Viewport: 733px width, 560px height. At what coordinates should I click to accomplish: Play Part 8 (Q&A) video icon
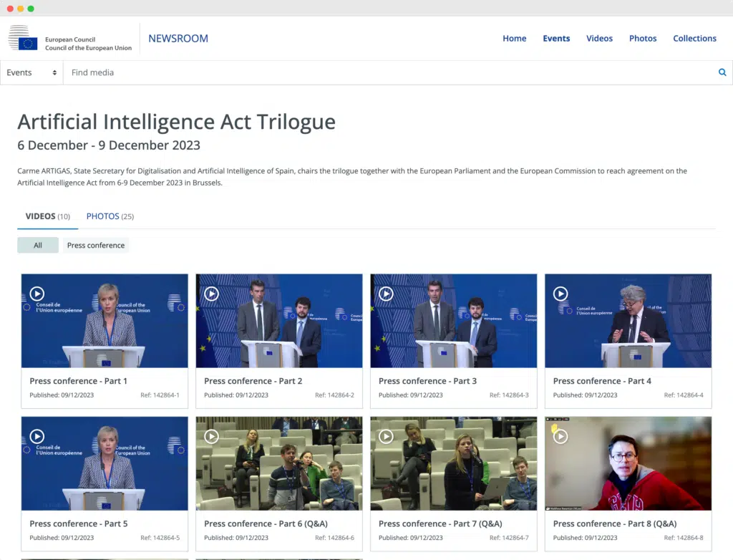(x=560, y=437)
